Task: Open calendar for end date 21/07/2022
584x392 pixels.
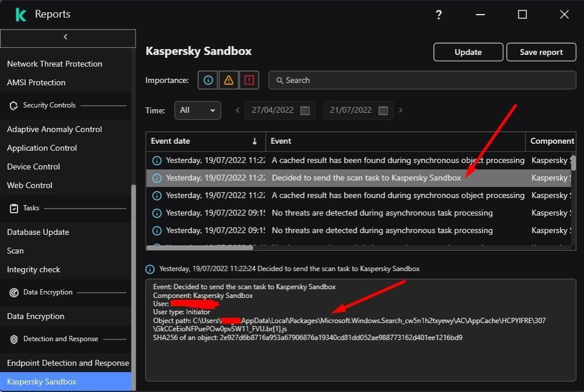Action: click(383, 110)
